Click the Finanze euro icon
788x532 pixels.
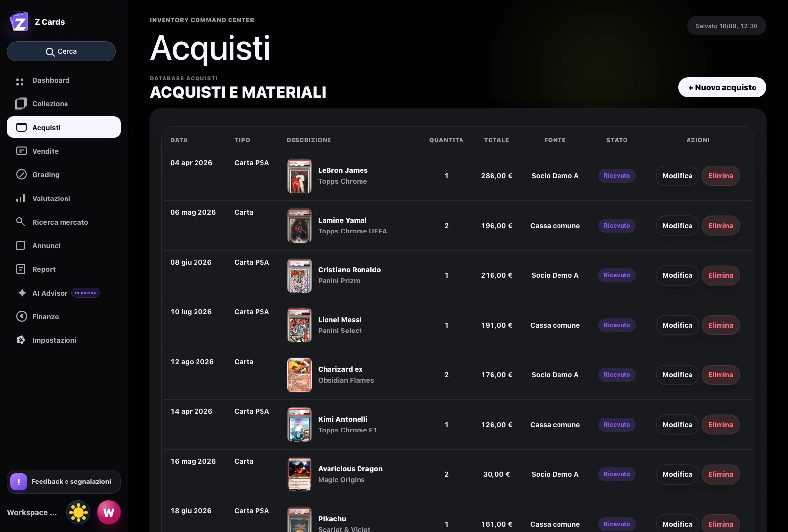pyautogui.click(x=21, y=316)
